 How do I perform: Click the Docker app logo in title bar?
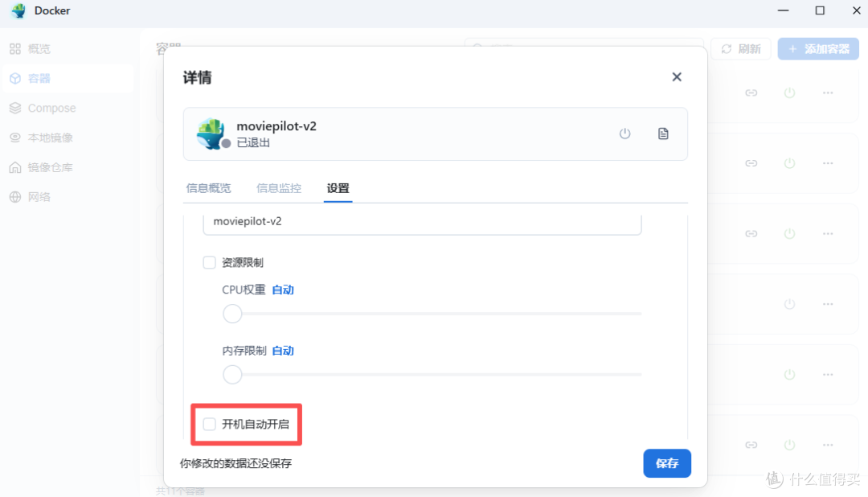(x=18, y=10)
